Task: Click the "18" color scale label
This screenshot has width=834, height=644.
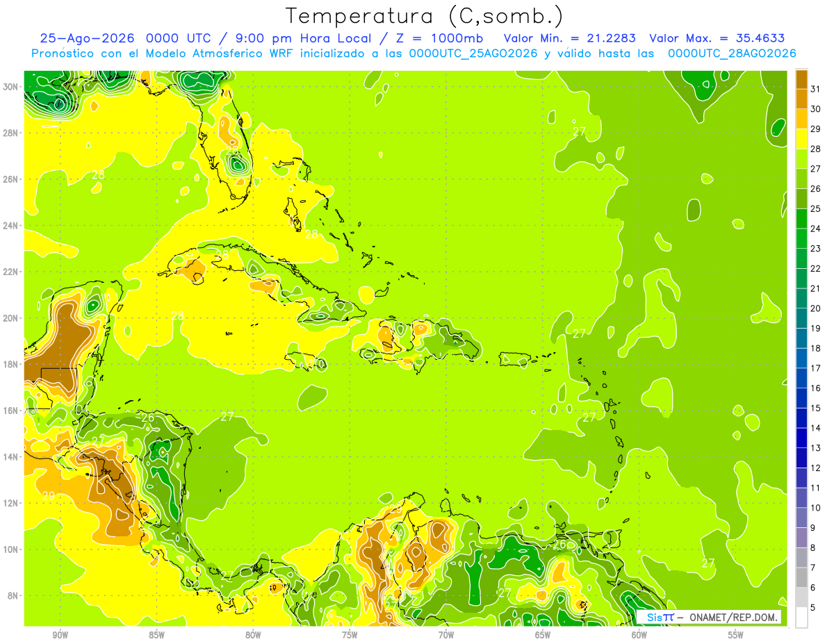Action: 815,348
